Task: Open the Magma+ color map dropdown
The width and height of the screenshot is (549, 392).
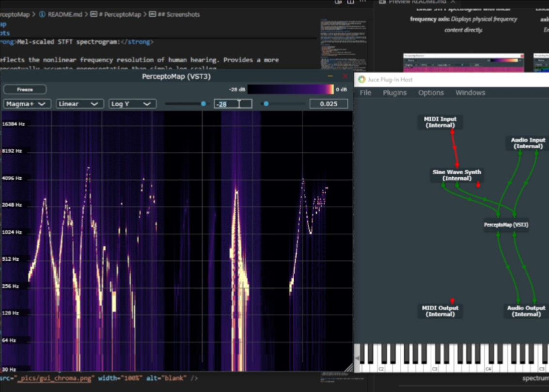Action: click(27, 104)
